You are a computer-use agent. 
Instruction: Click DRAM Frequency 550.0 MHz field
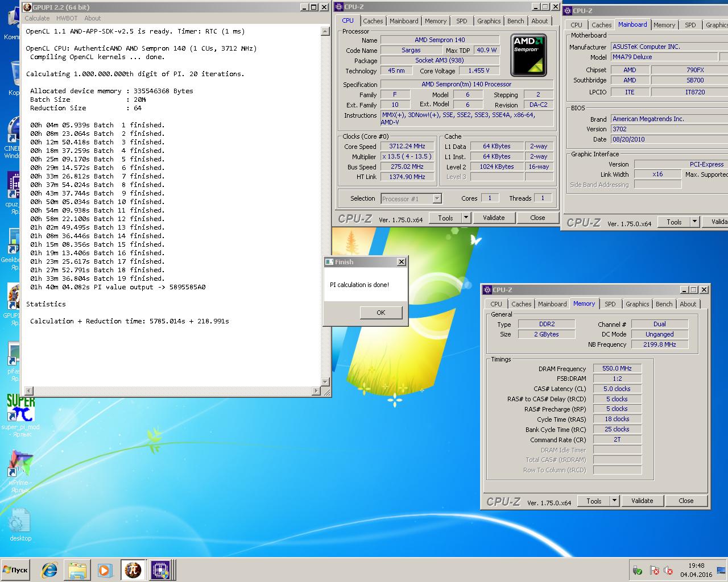coord(617,368)
